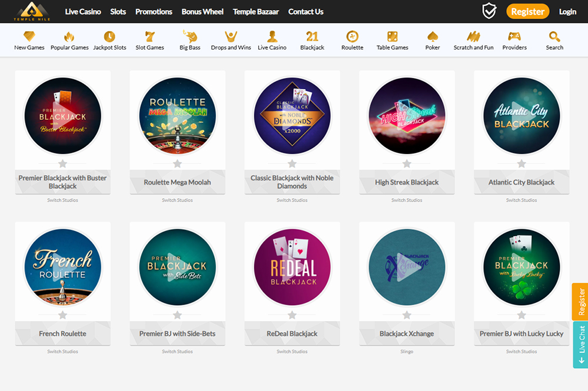
Task: Open the Slots menu item
Action: tap(118, 12)
